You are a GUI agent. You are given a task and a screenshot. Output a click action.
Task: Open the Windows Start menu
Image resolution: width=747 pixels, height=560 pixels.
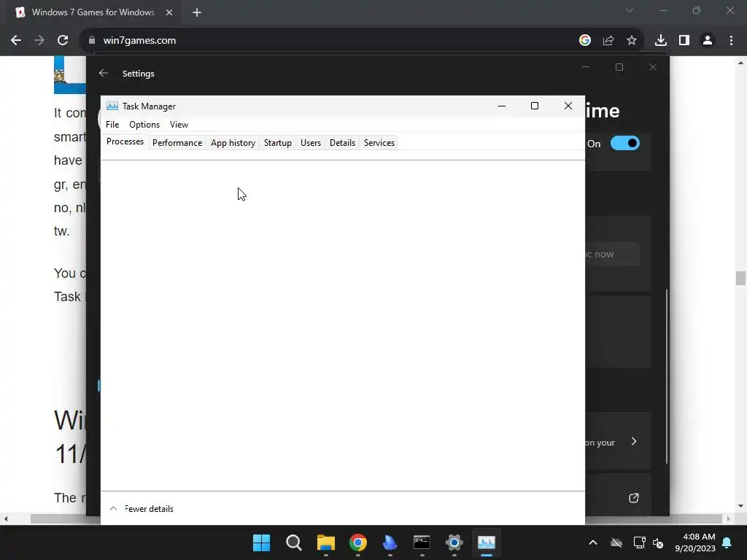262,542
